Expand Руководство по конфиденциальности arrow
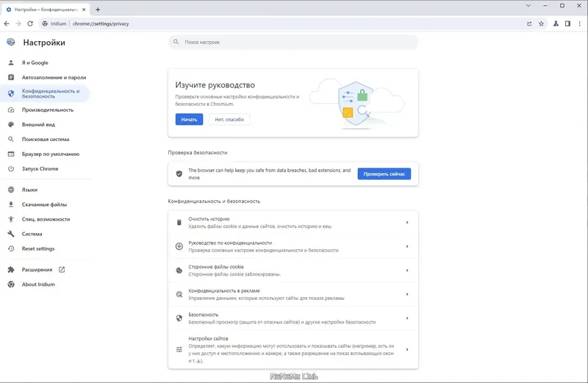This screenshot has width=588, height=383. pyautogui.click(x=407, y=246)
